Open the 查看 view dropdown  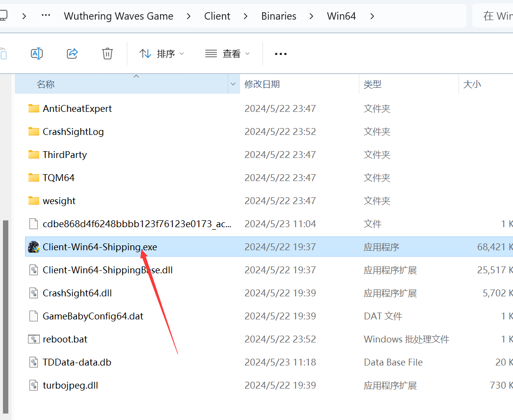[x=227, y=54]
